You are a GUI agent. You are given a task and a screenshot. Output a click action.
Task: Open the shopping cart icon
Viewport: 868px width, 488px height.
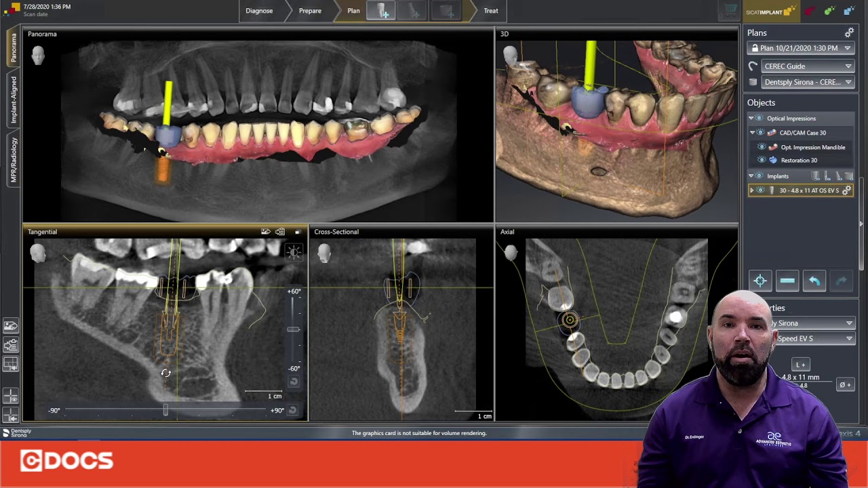pos(730,11)
